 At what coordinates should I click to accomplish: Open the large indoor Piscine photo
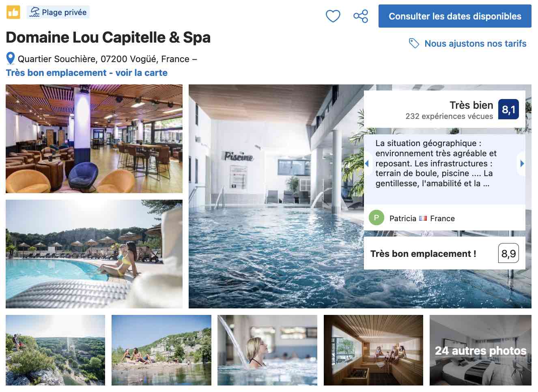(276, 196)
